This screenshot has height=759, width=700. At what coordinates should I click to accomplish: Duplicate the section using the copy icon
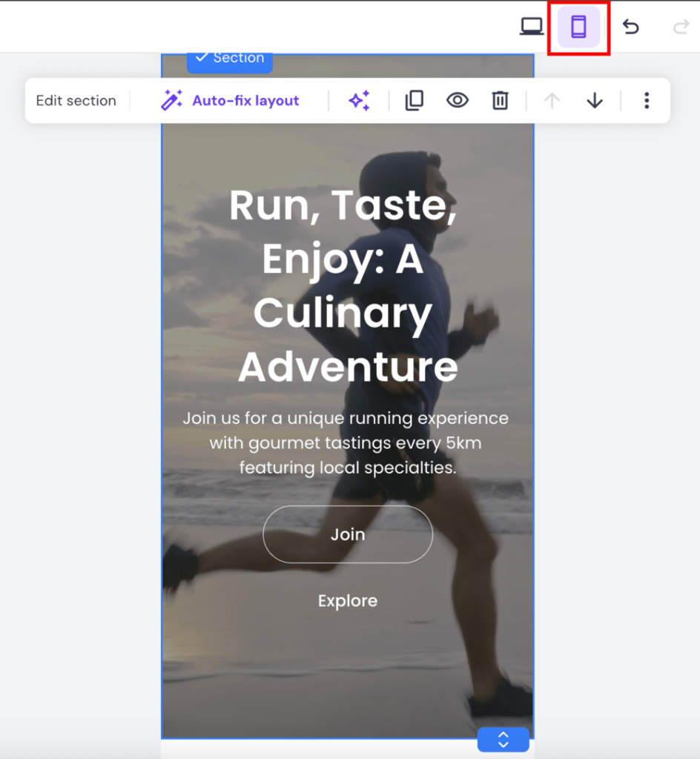[x=414, y=100]
